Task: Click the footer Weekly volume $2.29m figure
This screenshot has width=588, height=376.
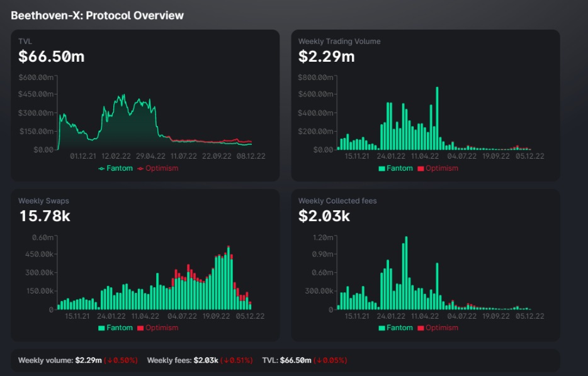Action: click(x=89, y=360)
